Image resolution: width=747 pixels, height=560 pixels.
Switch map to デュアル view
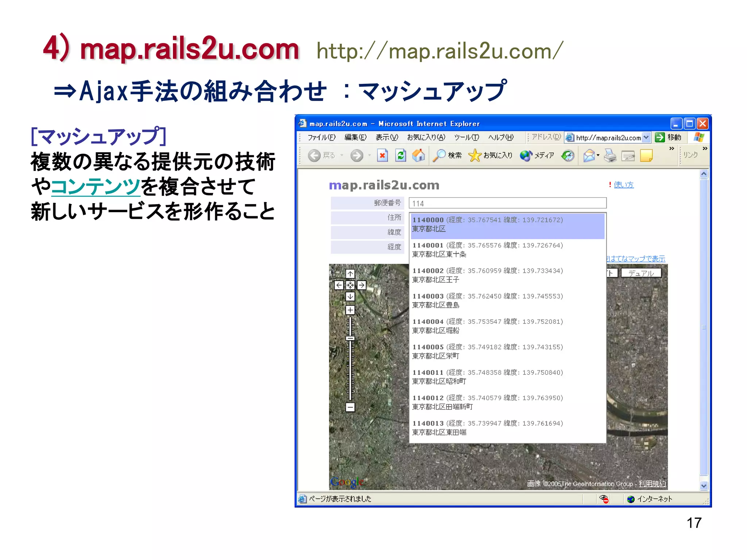point(641,273)
